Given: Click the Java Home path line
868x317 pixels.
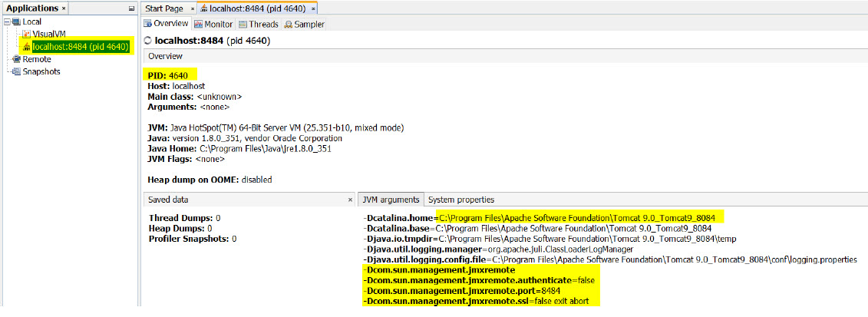Looking at the screenshot, I should [x=239, y=149].
